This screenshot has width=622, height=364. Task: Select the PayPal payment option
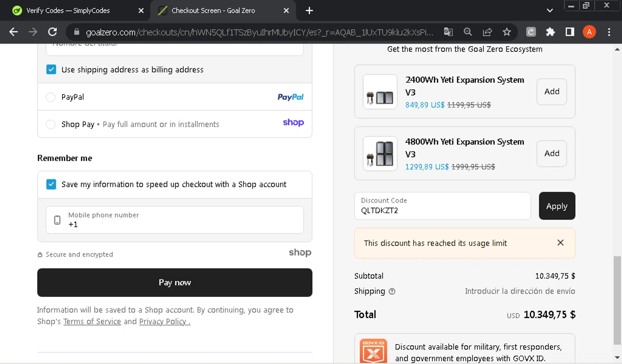pos(51,97)
